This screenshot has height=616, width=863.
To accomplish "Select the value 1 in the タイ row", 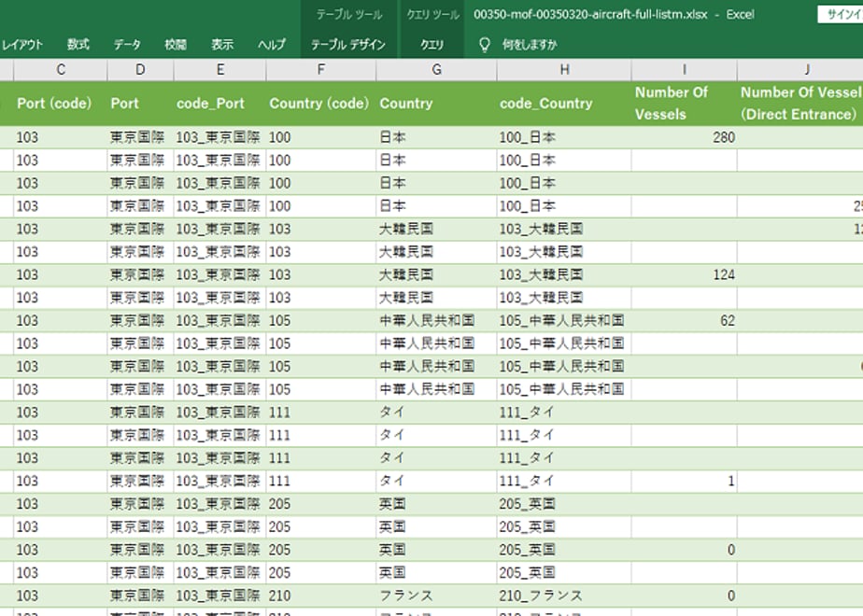I will (x=684, y=482).
